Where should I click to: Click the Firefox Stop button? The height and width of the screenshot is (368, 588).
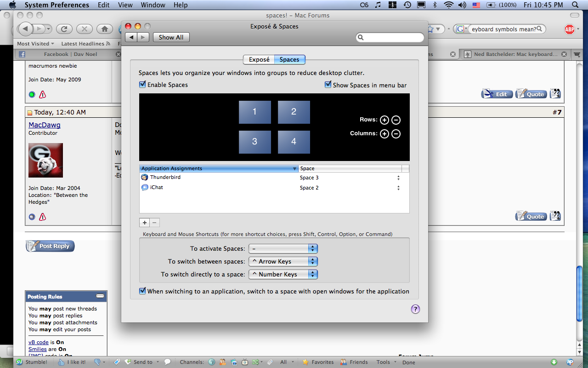(x=85, y=29)
